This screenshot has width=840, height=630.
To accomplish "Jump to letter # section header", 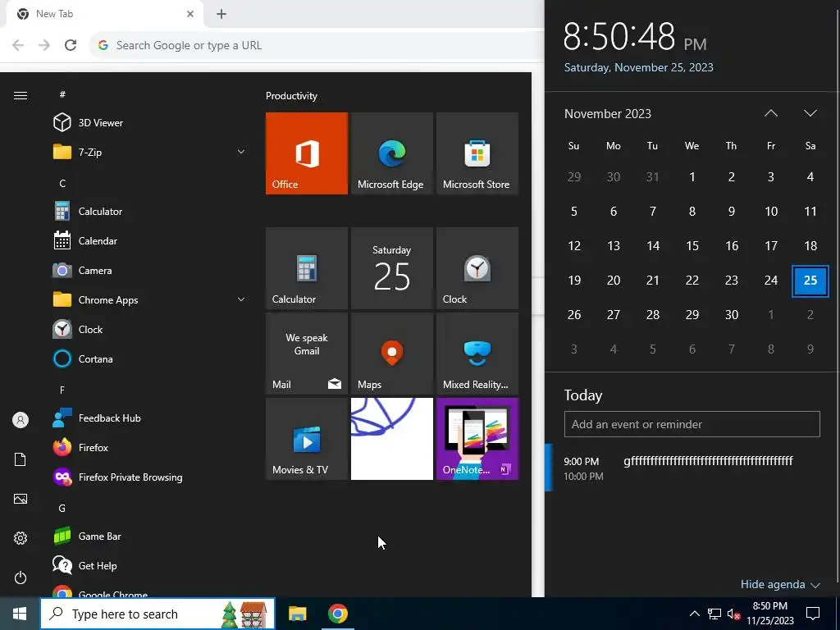I will (x=62, y=94).
